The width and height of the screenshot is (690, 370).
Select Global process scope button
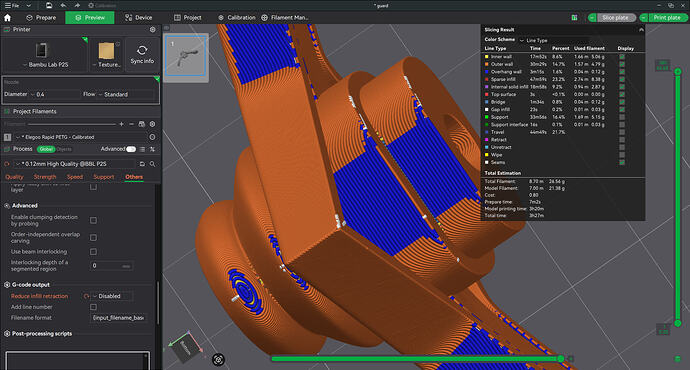tap(46, 149)
